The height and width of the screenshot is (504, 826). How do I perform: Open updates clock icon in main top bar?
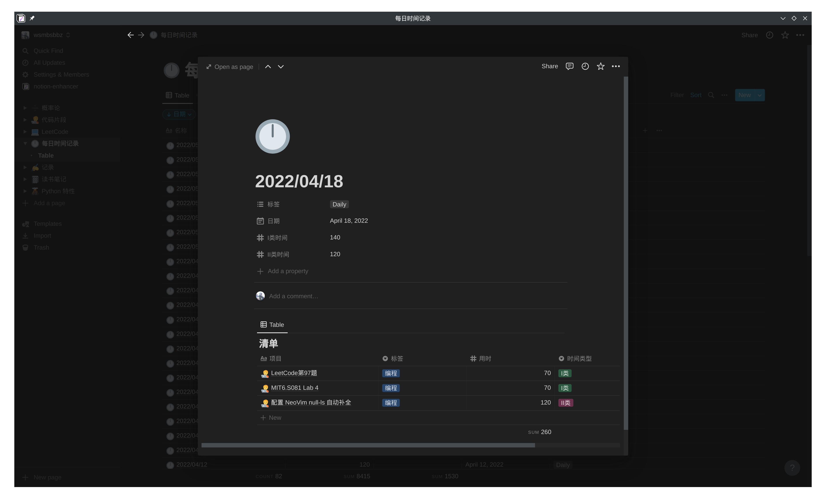tap(770, 35)
